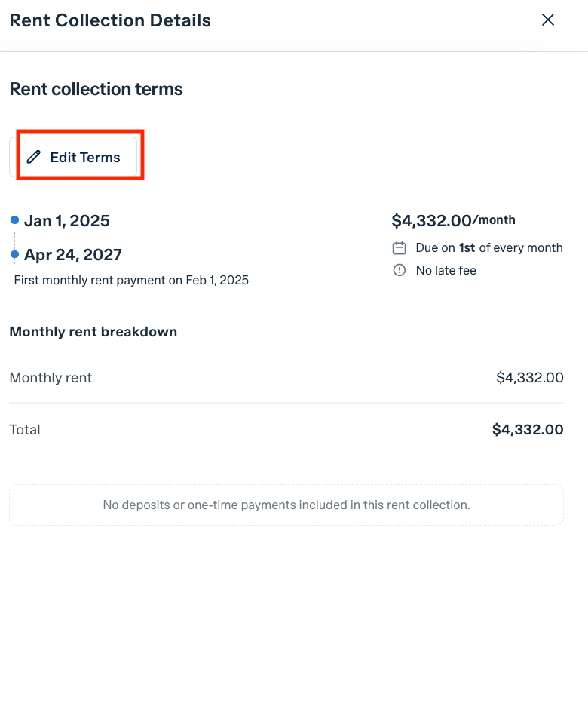Select the Apr 24, 2027 end date

[x=73, y=255]
